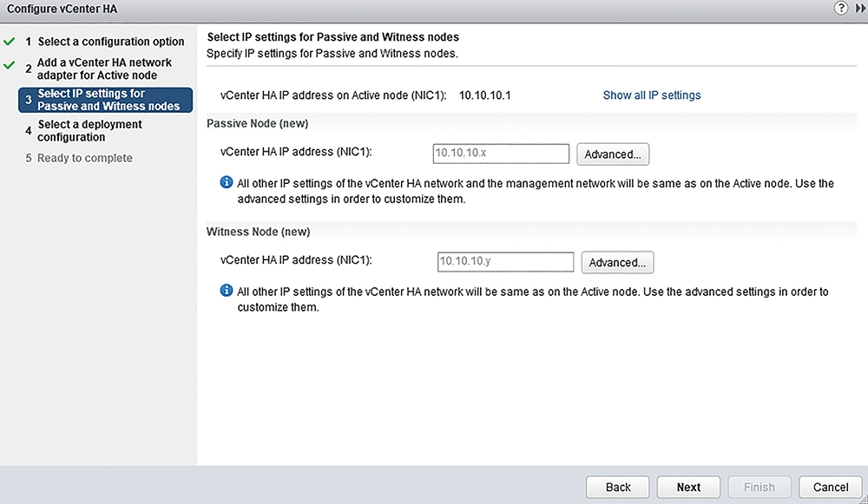868x504 pixels.
Task: Focus the Passive Node HA IP address field
Action: pos(501,154)
